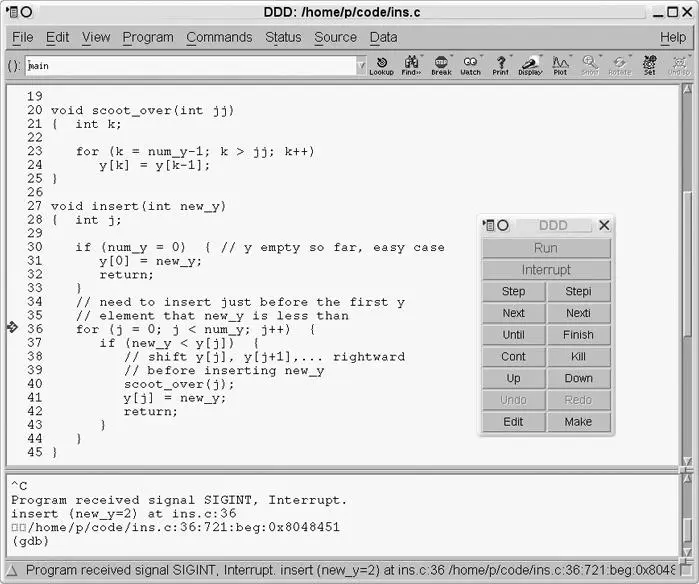699x584 pixels.
Task: Click the Display toolbar icon
Action: point(530,65)
